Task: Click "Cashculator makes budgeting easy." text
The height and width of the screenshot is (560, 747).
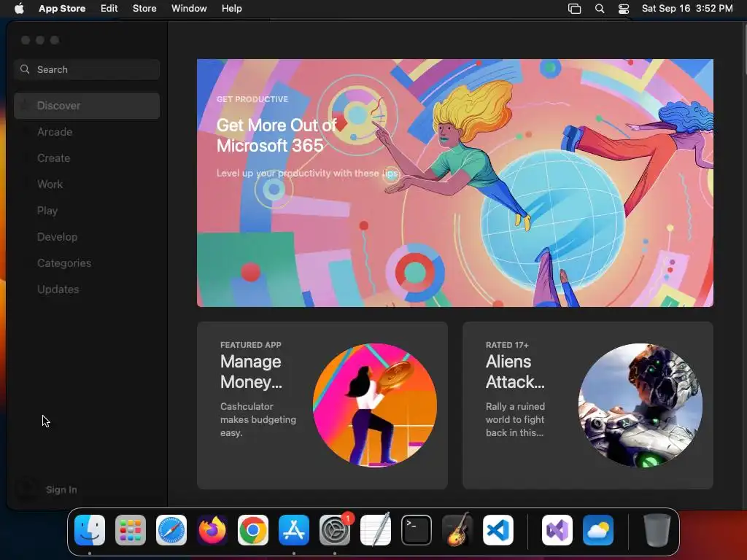Action: point(258,419)
